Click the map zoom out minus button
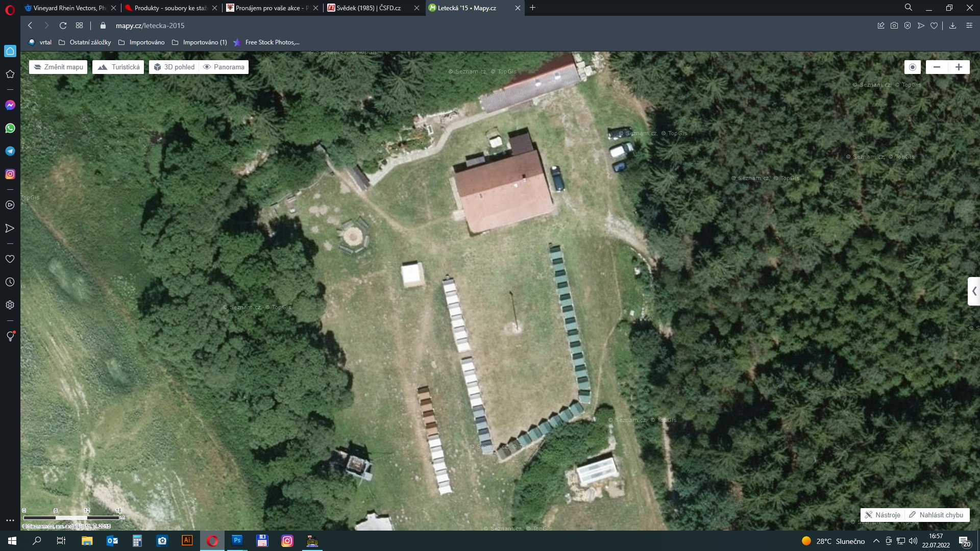Viewport: 980px width, 551px height. (937, 67)
